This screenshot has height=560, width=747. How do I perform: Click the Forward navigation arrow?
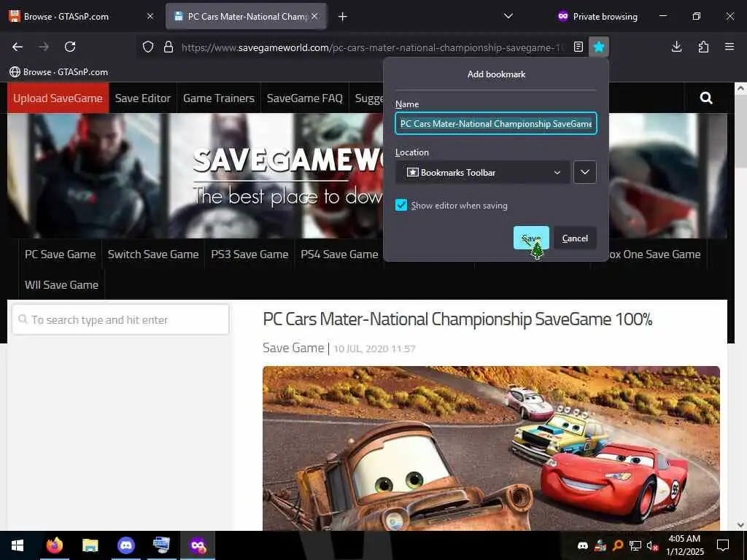43,47
